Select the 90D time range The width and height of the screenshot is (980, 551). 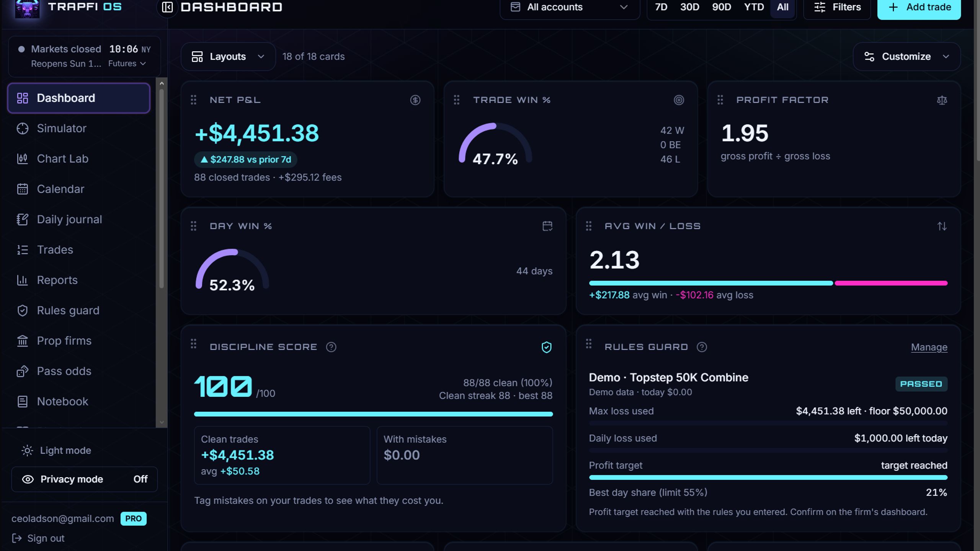point(721,7)
